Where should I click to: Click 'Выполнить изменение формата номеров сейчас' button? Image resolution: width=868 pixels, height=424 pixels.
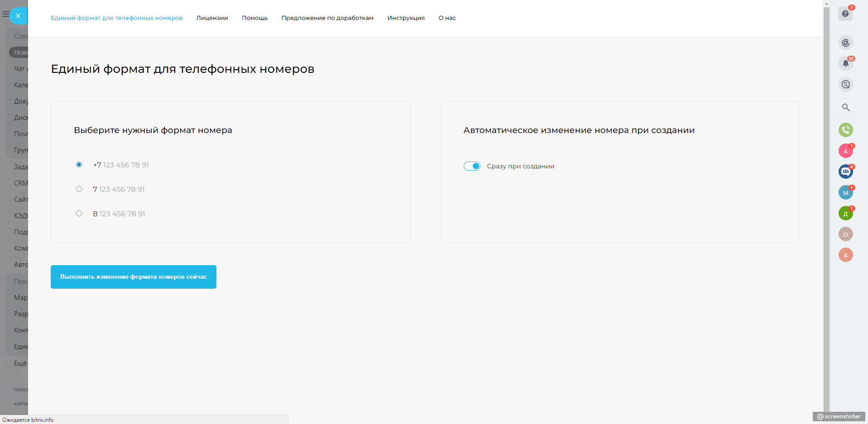[x=134, y=277]
